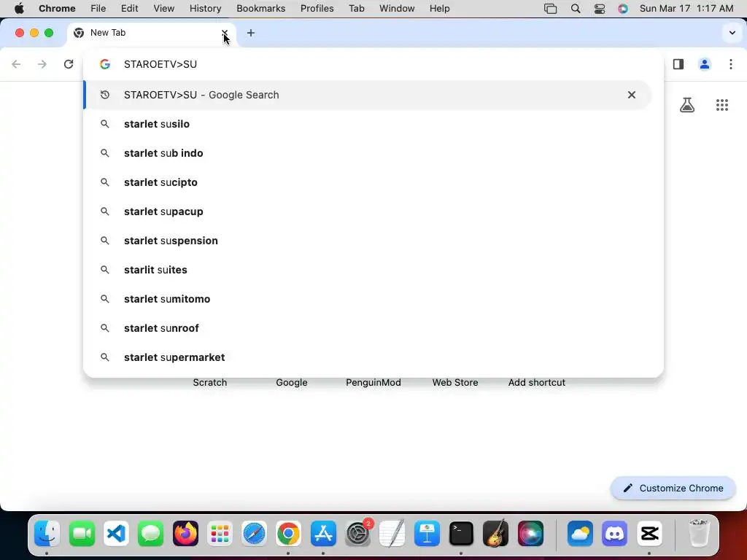Open TextEdit from the dock

pos(392,533)
